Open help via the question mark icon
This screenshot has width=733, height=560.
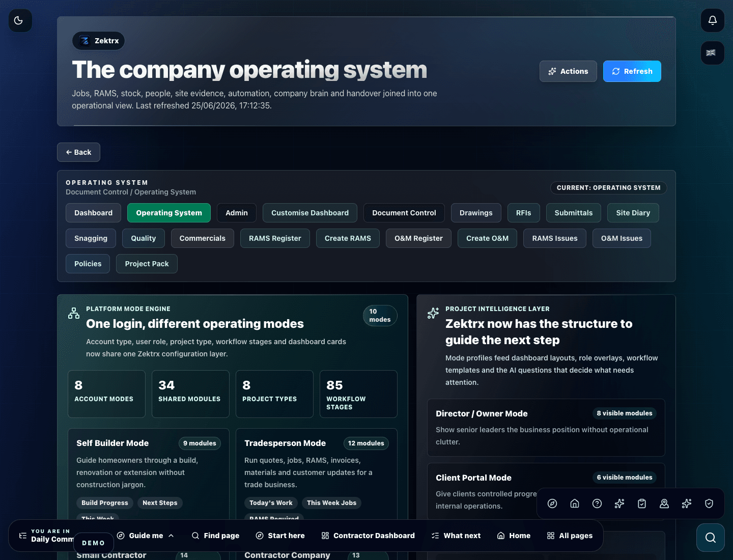597,503
